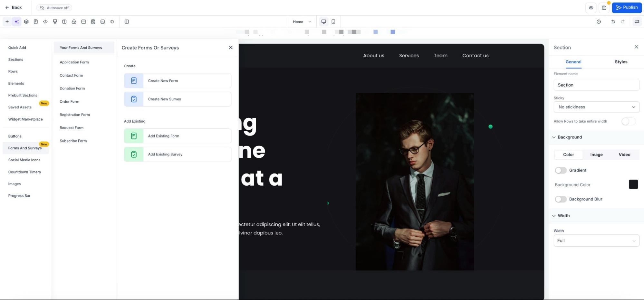Screen dimensions: 644x300
Task: Click the floppy disk save icon
Action: [x=604, y=8]
